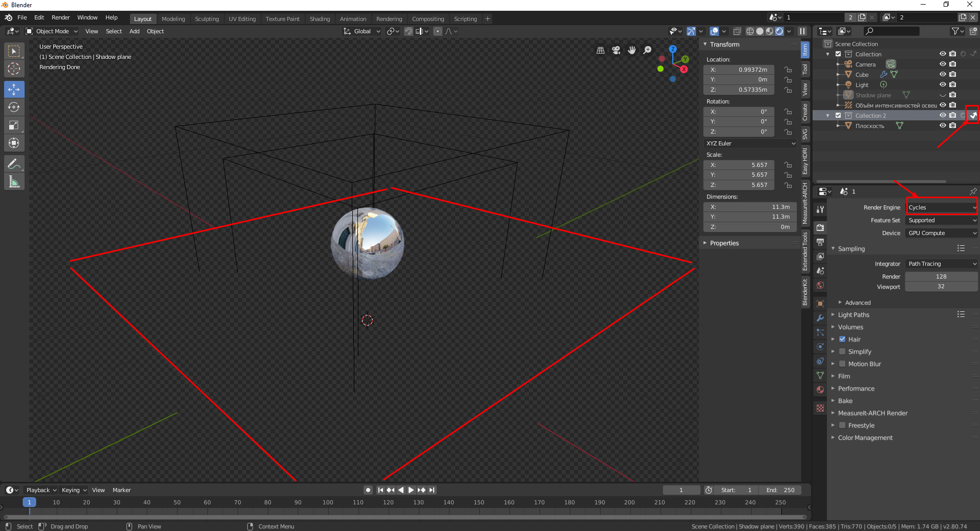The height and width of the screenshot is (531, 980).
Task: Open the Integrator Path Tracing dropdown
Action: pos(942,264)
